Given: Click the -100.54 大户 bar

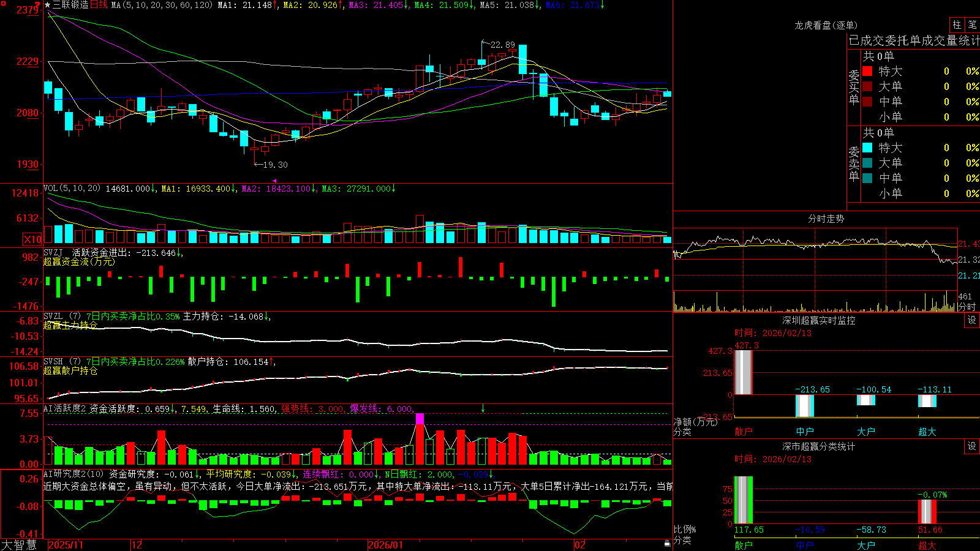Looking at the screenshot, I should click(866, 400).
